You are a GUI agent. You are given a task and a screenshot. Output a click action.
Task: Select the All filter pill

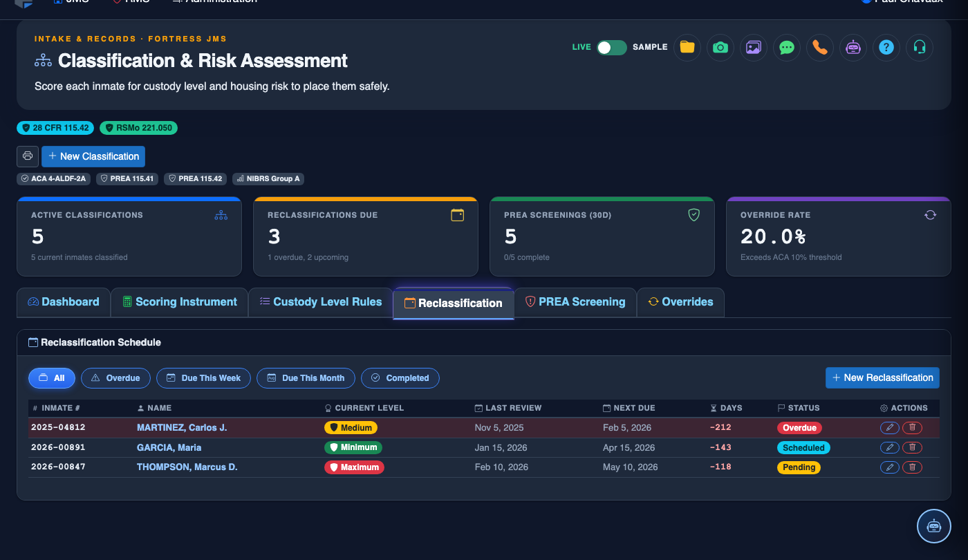[x=52, y=378]
